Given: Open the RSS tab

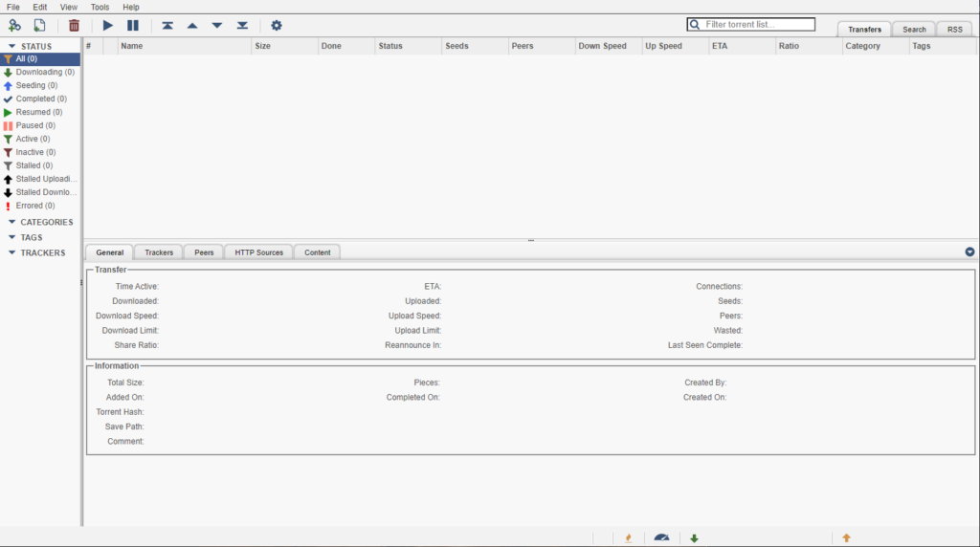Looking at the screenshot, I should pos(954,29).
